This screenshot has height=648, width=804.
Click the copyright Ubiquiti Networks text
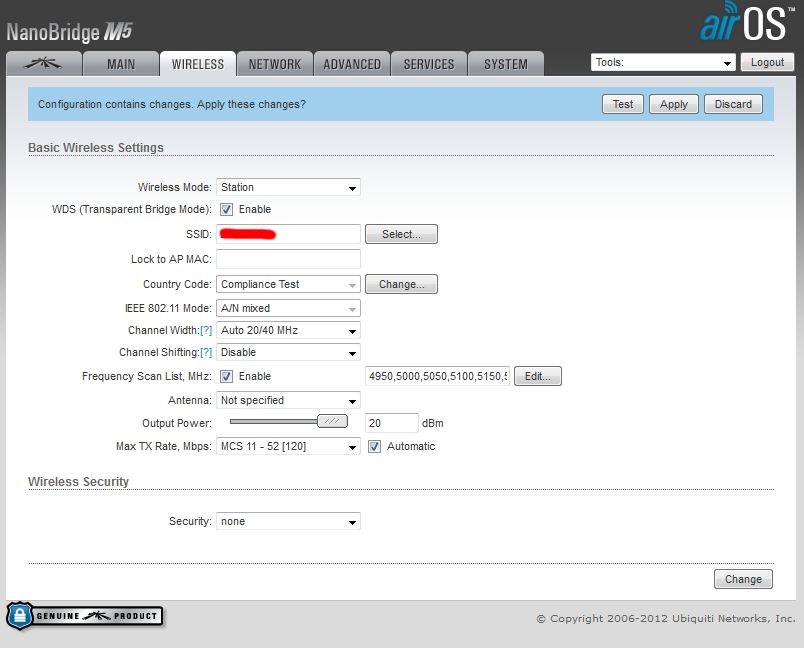pos(666,618)
